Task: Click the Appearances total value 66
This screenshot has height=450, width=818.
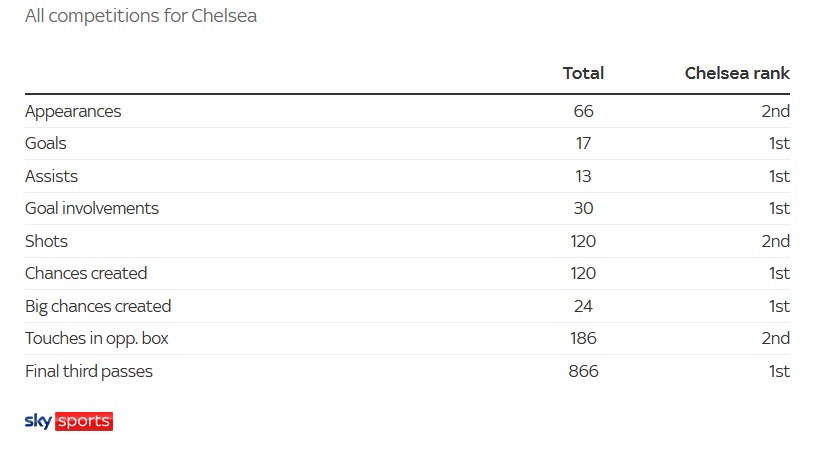Action: pos(583,111)
